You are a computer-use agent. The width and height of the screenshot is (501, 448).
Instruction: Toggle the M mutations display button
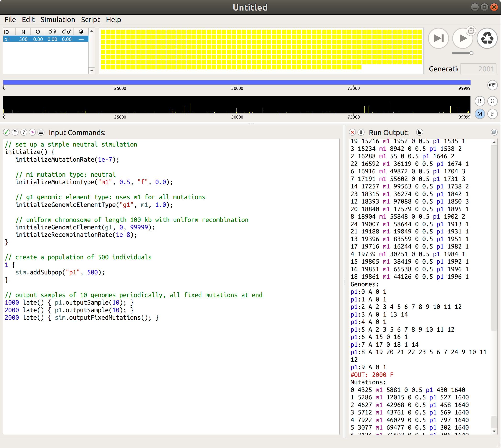[480, 114]
